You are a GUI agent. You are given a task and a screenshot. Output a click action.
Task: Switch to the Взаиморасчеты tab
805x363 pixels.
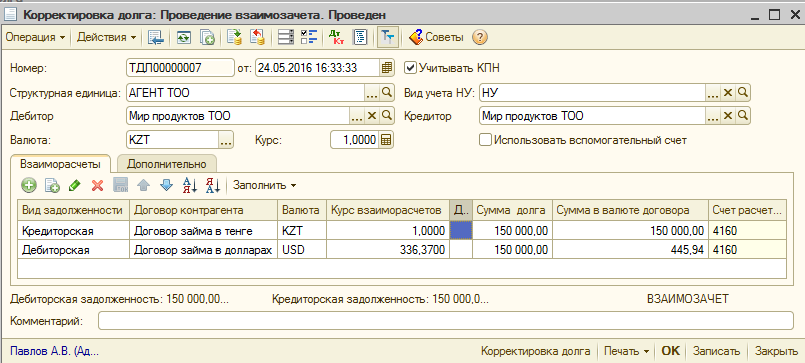[x=60, y=164]
